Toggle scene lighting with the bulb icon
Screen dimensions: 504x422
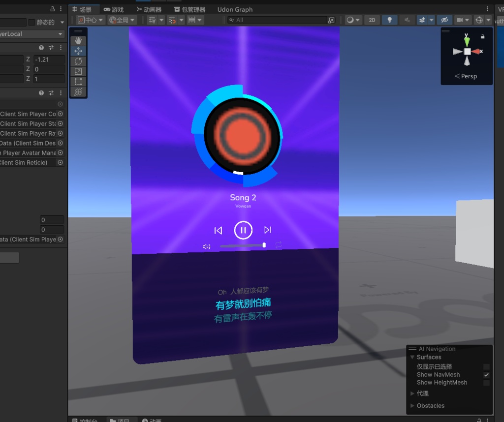point(389,20)
